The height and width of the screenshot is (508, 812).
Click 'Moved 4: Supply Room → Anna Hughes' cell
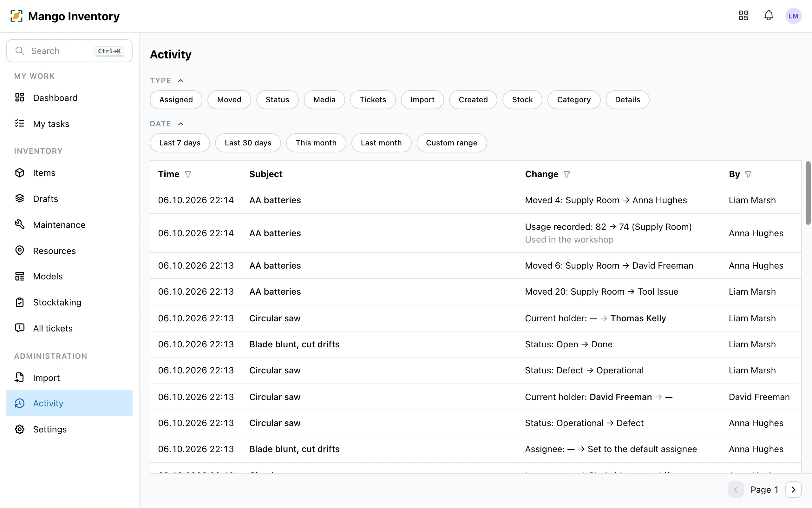[x=606, y=200]
